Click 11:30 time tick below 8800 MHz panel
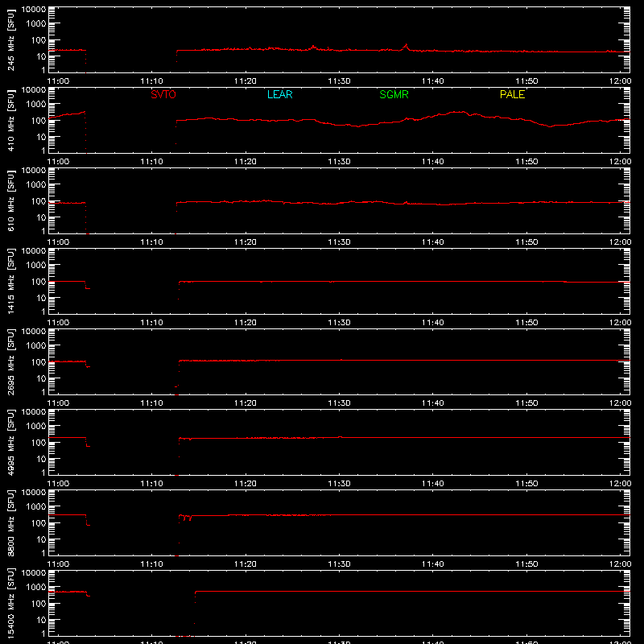 (339, 564)
